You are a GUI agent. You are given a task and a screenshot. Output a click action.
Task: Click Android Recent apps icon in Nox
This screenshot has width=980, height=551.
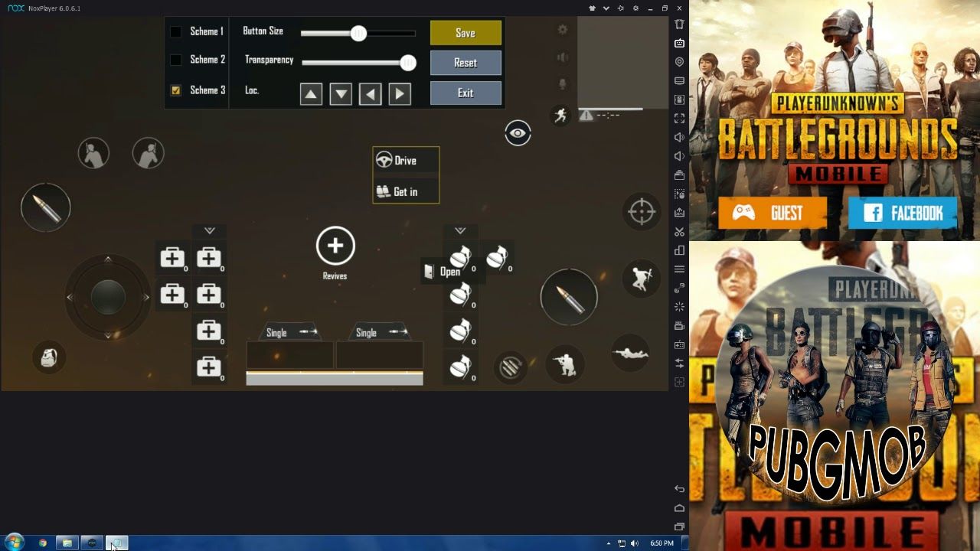point(679,527)
